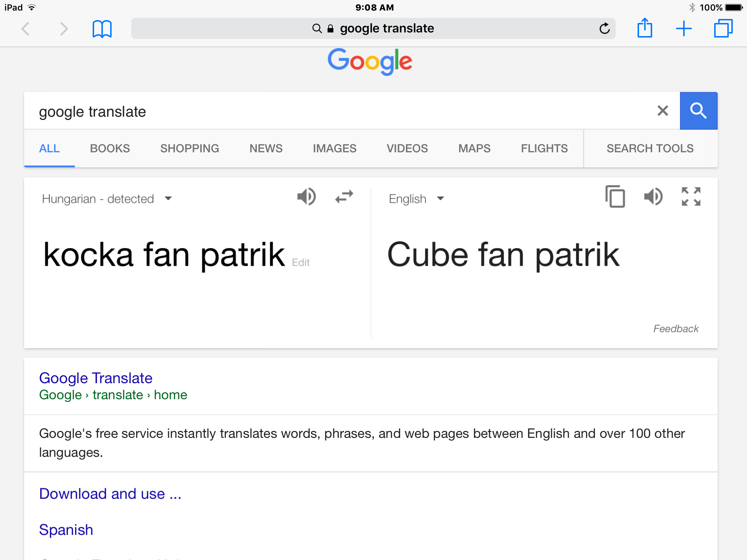Show all open tabs icon
The image size is (747, 560).
723,28
